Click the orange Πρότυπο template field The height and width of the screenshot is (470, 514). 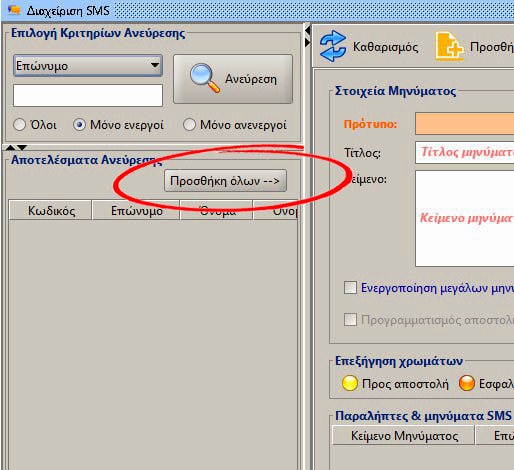click(x=464, y=124)
